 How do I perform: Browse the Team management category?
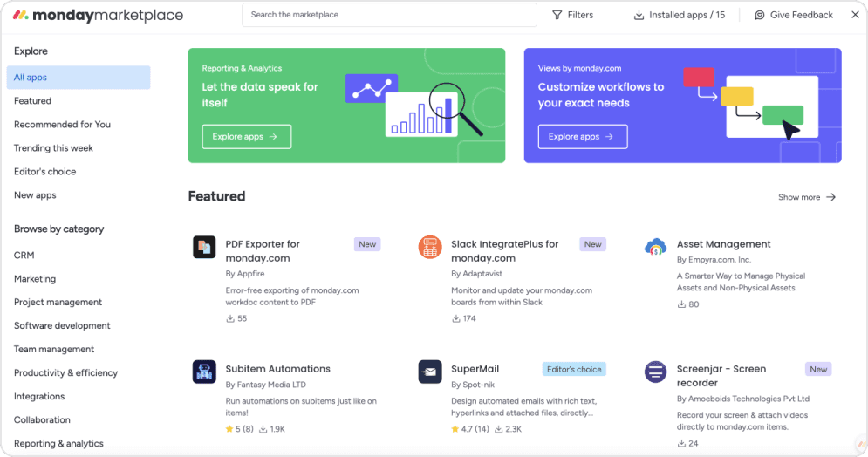(x=54, y=349)
